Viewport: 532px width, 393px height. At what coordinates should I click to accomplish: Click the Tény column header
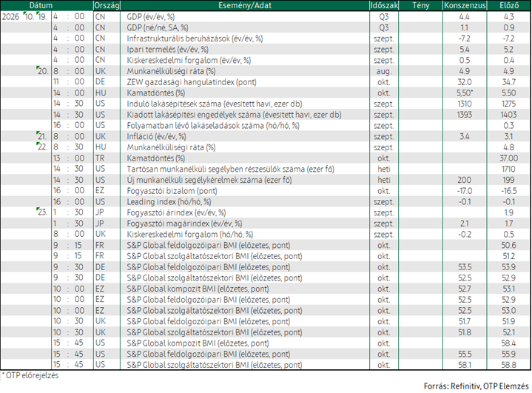(x=421, y=5)
